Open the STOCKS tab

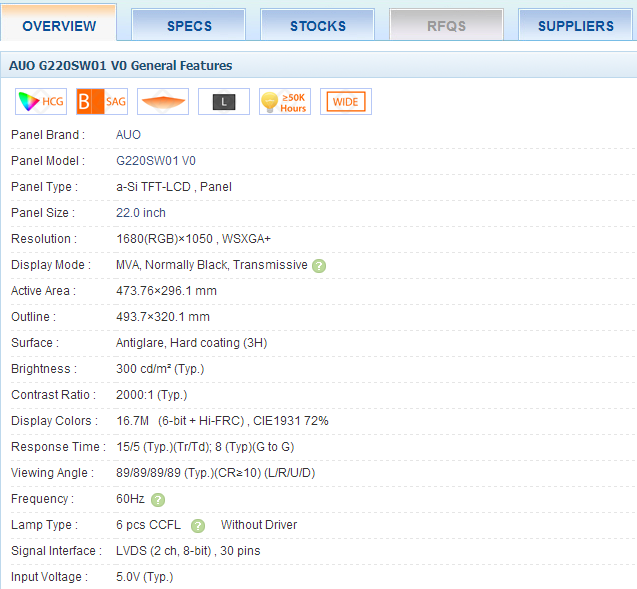coord(317,25)
